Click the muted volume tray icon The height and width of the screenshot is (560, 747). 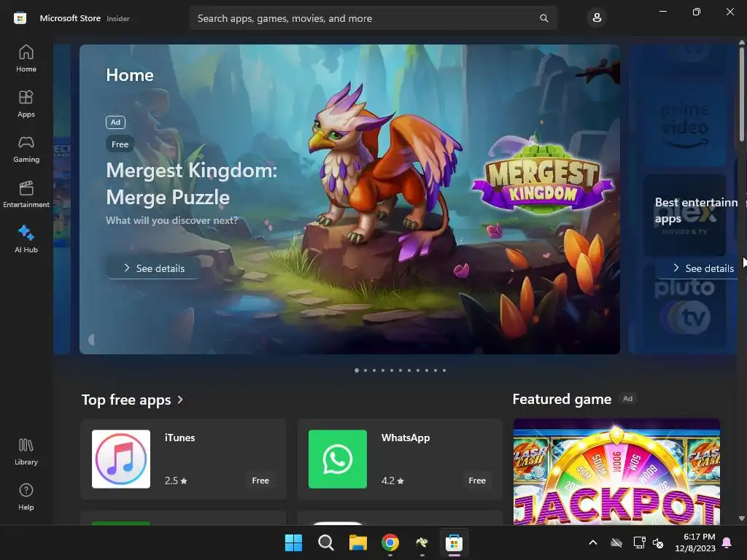(659, 542)
